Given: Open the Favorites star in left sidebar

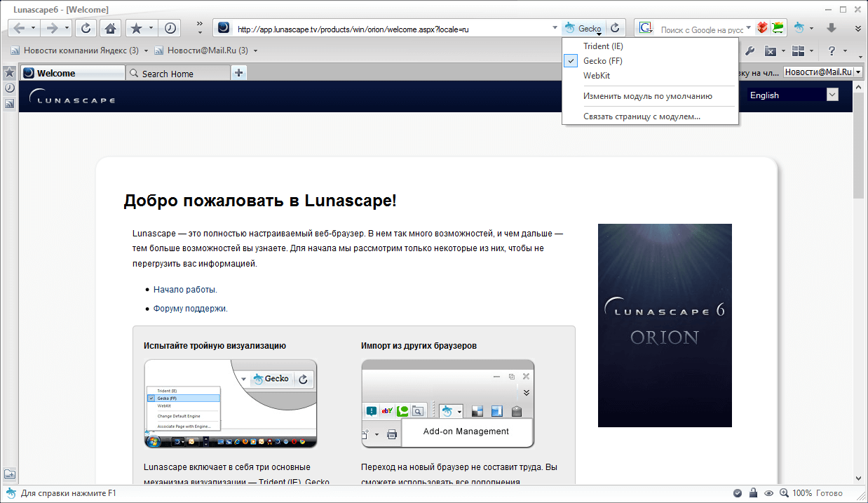Looking at the screenshot, I should 10,72.
